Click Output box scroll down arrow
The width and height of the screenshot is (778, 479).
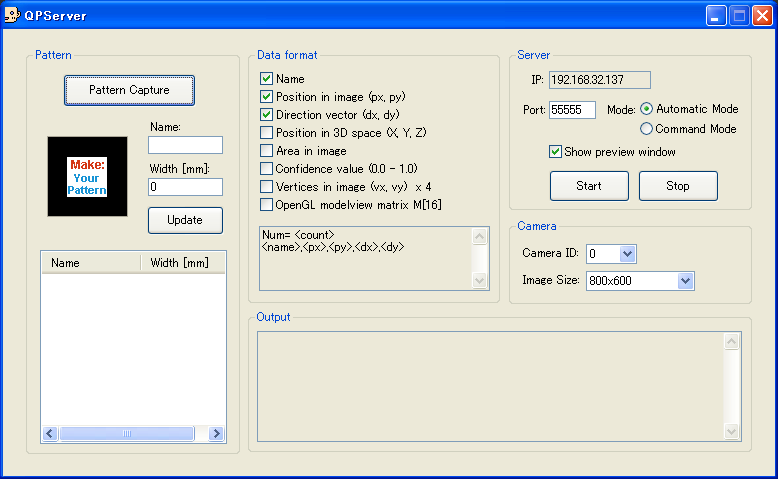pyautogui.click(x=731, y=431)
